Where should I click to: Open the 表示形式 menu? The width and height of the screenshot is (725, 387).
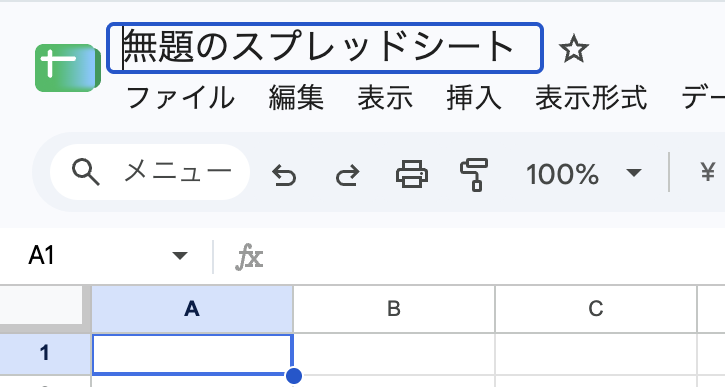(x=590, y=98)
